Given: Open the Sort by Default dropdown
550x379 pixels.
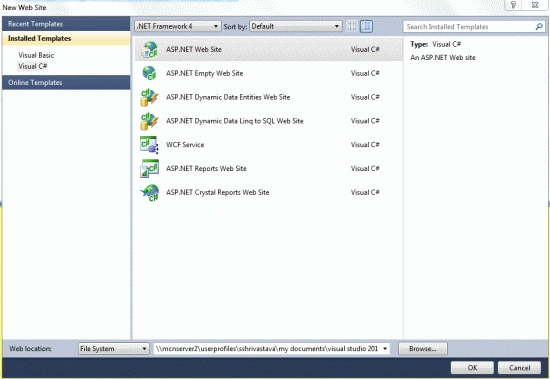Looking at the screenshot, I should tap(296, 26).
